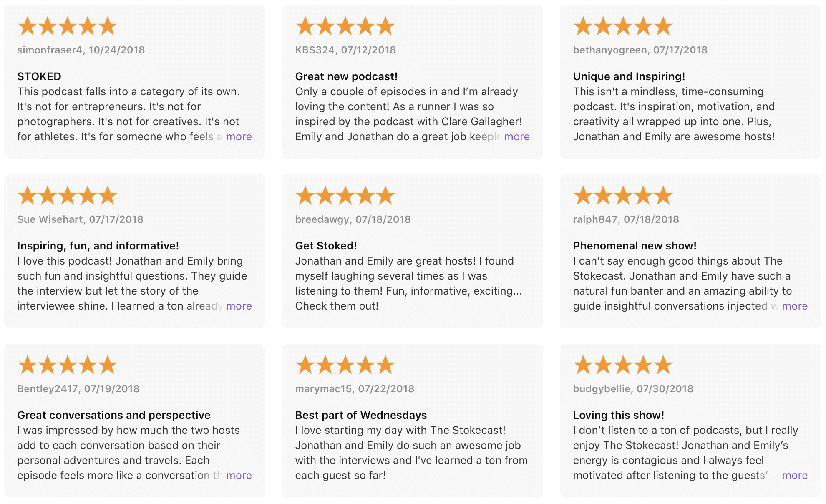Click the 'Great conversations and perspective' heading
826x504 pixels.
click(113, 415)
